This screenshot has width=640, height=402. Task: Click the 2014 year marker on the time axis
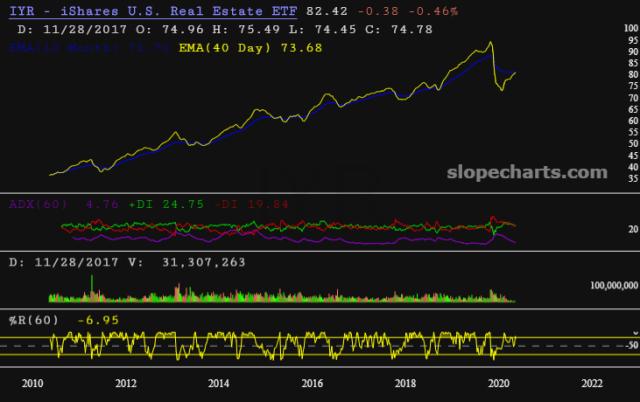[218, 383]
